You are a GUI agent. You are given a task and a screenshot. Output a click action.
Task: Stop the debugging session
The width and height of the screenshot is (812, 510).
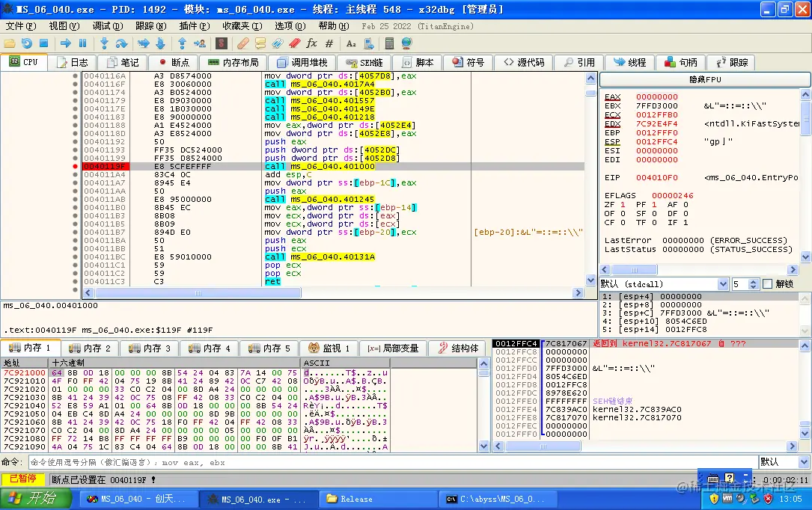(44, 43)
